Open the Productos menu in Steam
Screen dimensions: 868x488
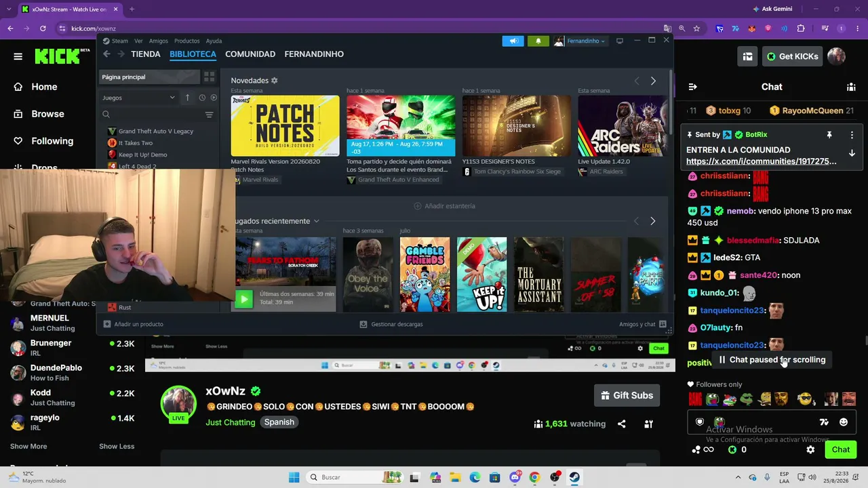coord(186,41)
